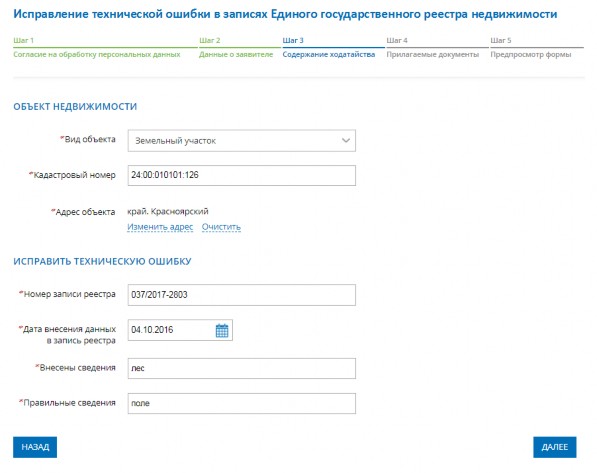Select Шаг 3 Содержание ходатайства step
The width and height of the screenshot is (597, 473).
point(333,48)
